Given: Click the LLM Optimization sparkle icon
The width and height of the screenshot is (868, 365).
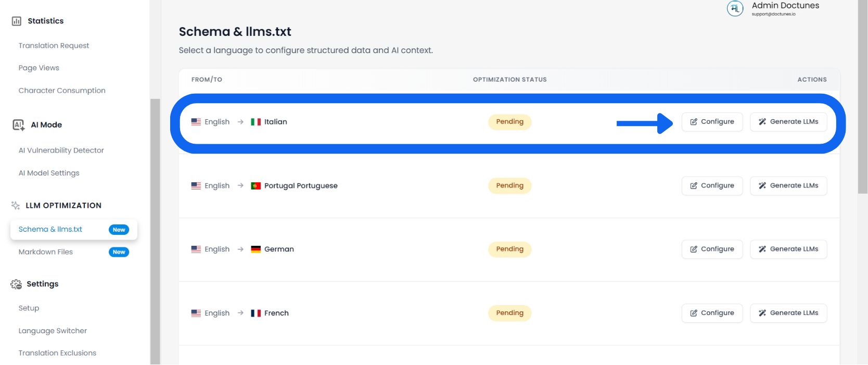Looking at the screenshot, I should [x=16, y=206].
